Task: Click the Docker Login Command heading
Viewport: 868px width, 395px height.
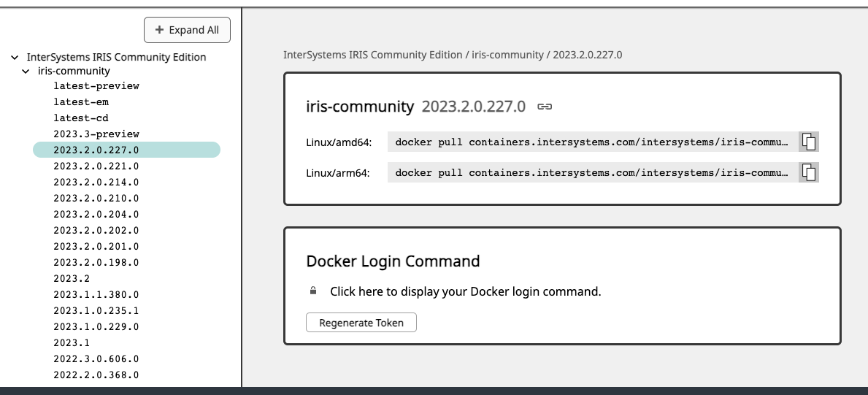Action: (x=393, y=261)
